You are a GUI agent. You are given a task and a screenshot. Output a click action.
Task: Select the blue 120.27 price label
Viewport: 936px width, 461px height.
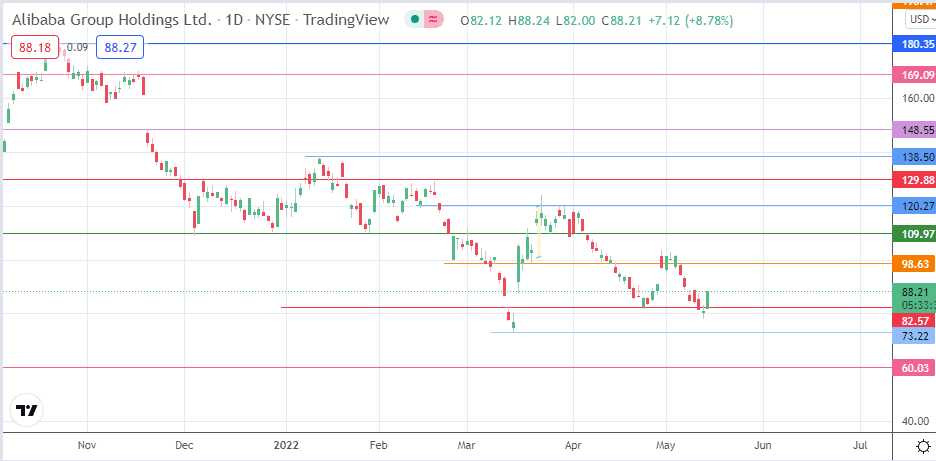coord(914,206)
